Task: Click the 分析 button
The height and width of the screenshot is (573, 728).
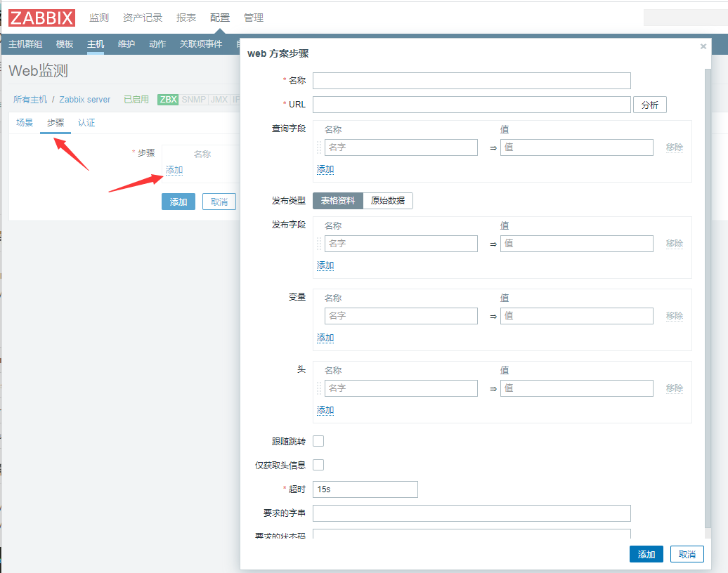Action: (x=650, y=105)
